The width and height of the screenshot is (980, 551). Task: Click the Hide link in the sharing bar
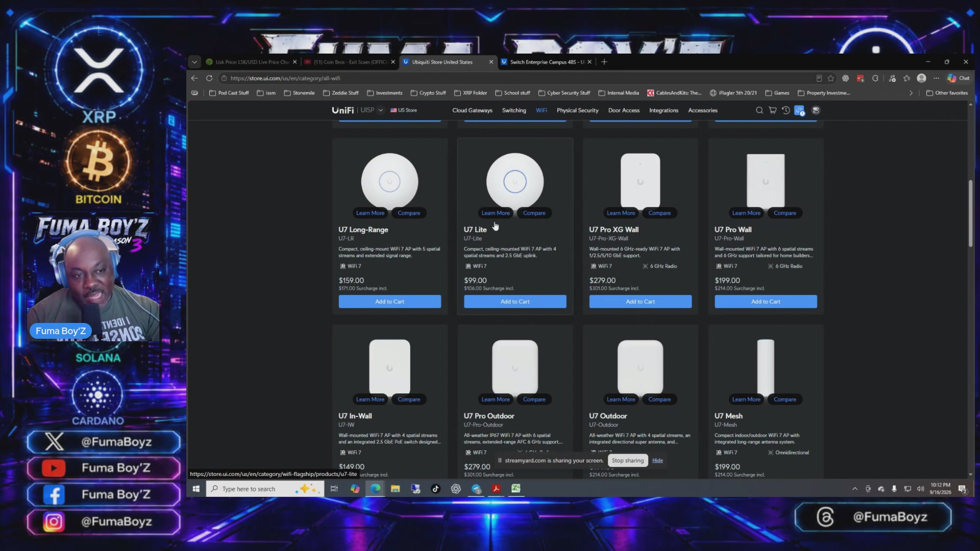(x=657, y=460)
